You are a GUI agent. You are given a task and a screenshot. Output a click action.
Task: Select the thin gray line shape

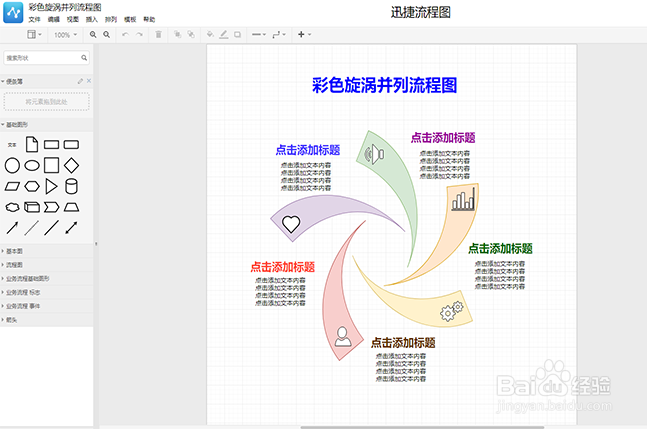(32, 228)
